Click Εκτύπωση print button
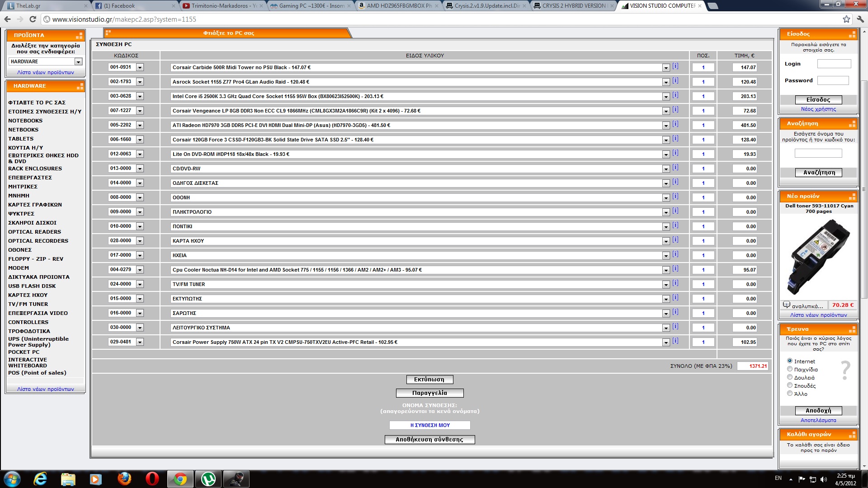Viewport: 868px width, 488px height. coord(429,380)
